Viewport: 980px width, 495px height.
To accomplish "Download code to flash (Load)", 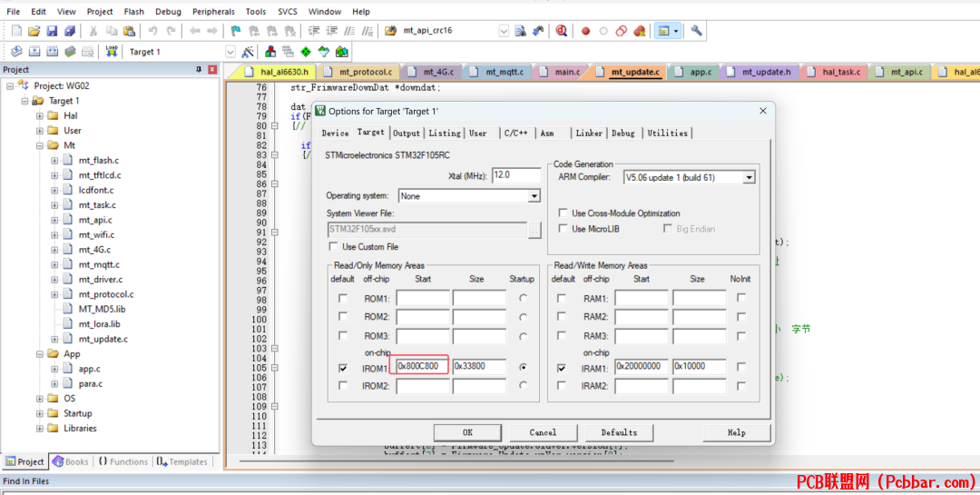I will click(112, 51).
